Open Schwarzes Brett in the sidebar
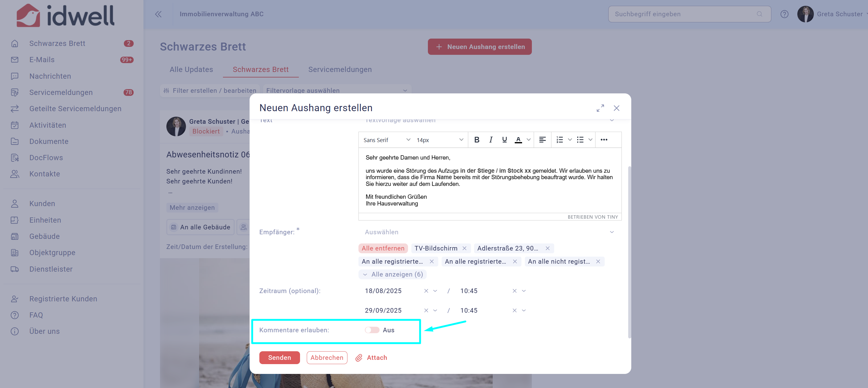This screenshot has width=868, height=388. [x=57, y=43]
